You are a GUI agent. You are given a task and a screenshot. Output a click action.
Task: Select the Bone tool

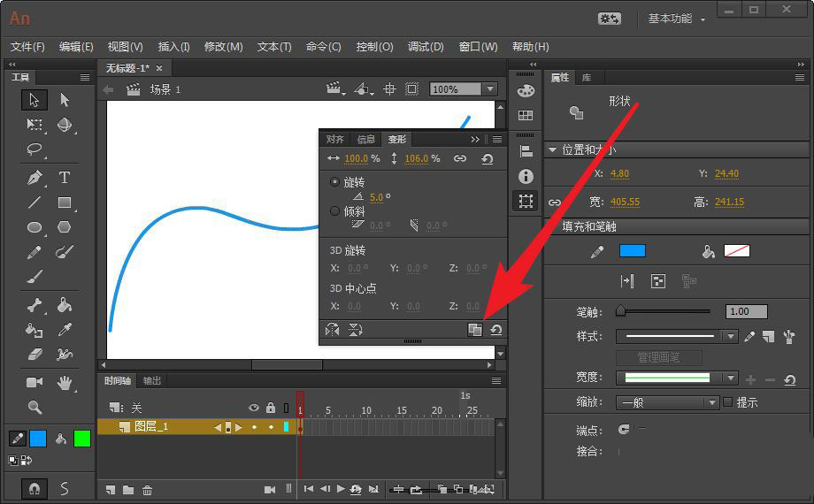click(35, 305)
